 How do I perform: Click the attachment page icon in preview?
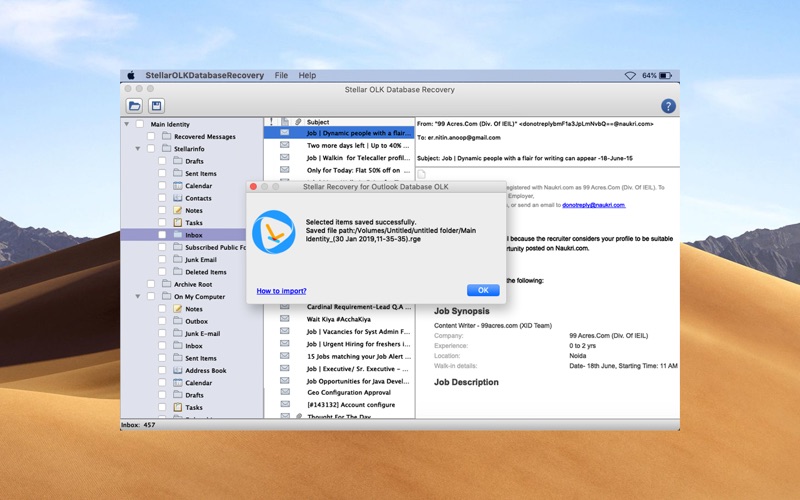click(x=421, y=174)
